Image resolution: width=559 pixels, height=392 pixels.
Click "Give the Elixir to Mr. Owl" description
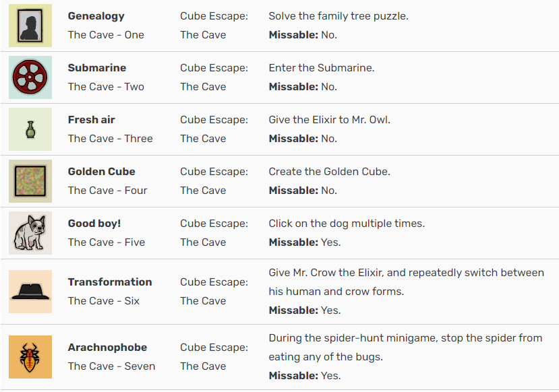pos(330,120)
